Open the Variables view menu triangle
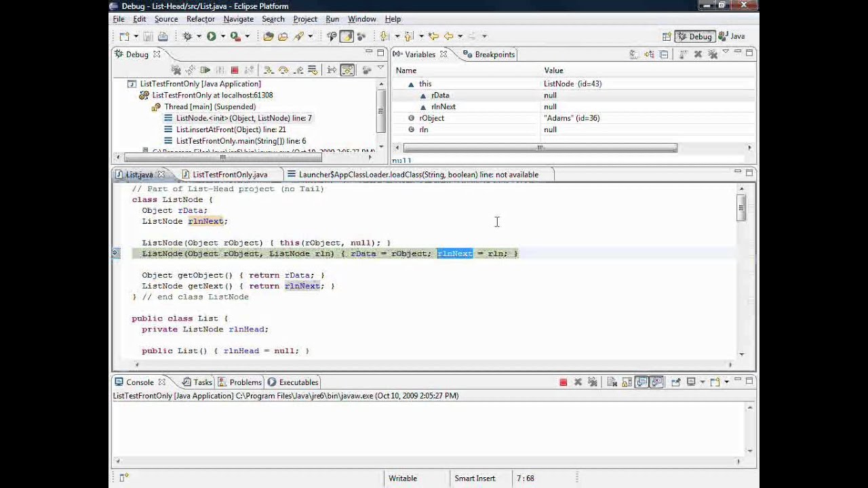 click(726, 52)
